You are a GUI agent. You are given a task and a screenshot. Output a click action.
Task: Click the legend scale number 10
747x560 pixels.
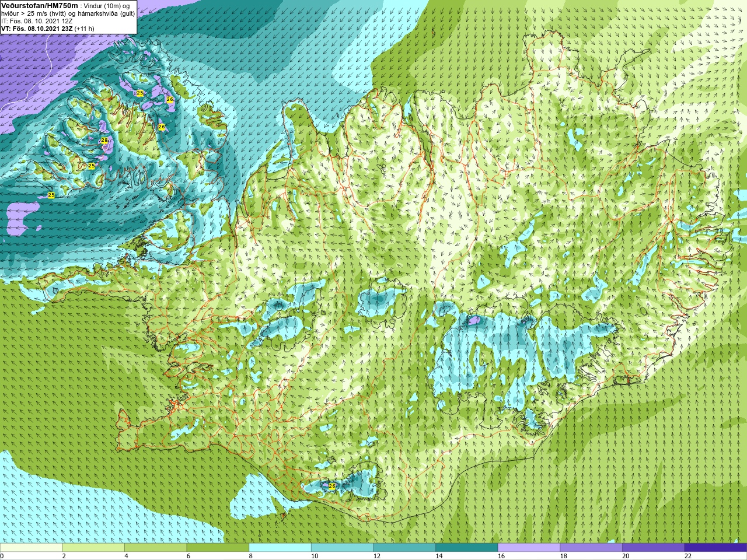[x=315, y=556]
